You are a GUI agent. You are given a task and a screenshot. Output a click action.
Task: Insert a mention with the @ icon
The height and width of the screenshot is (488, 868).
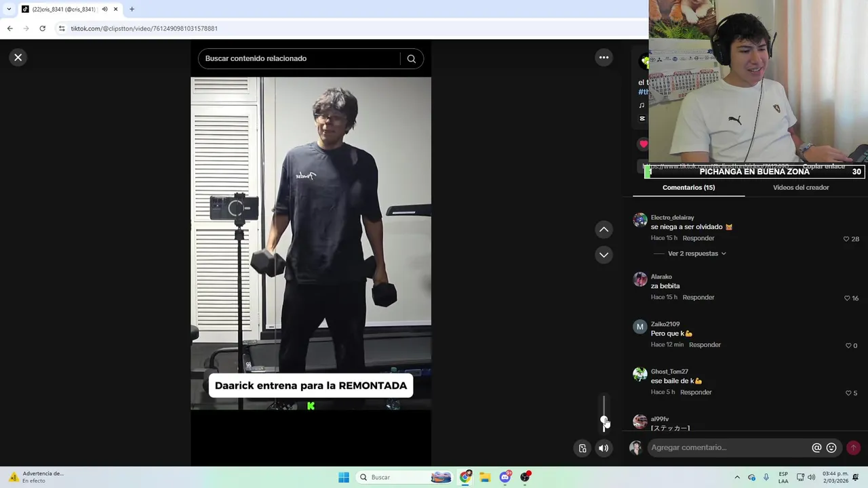click(x=816, y=447)
